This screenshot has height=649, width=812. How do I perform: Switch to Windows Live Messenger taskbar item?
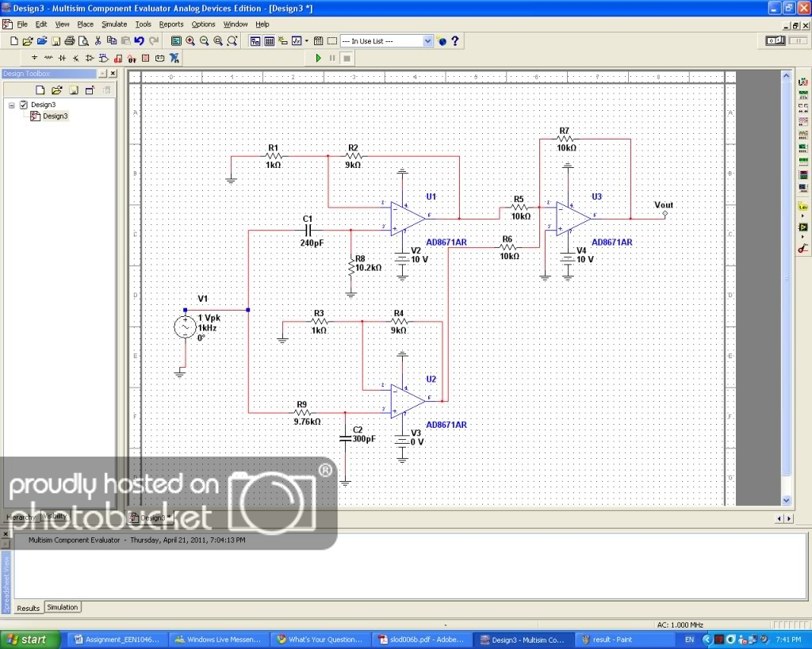pyautogui.click(x=220, y=639)
